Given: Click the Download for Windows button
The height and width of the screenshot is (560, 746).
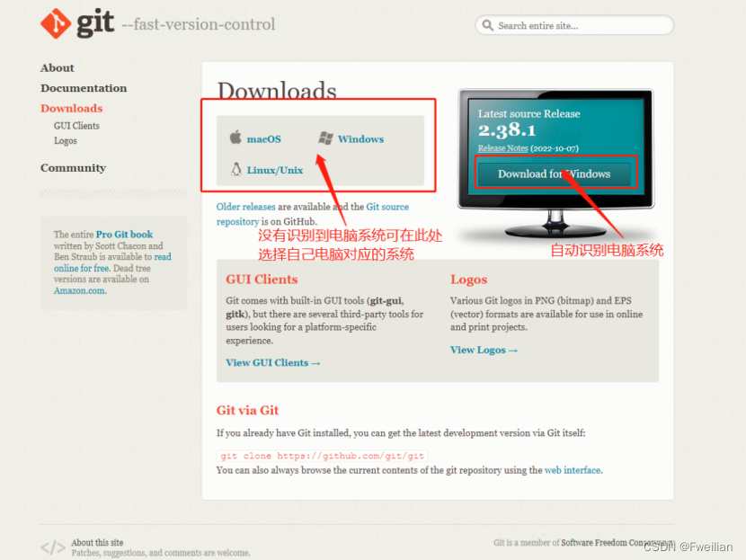Looking at the screenshot, I should 555,173.
